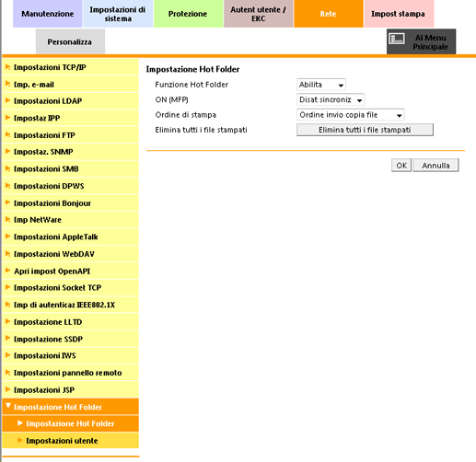Click arrow icon beside Impostazioni JSP
The height and width of the screenshot is (462, 476).
[8, 389]
